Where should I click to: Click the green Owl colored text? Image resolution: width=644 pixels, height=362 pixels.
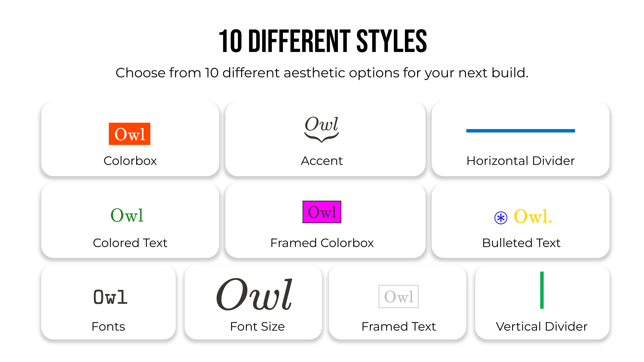[127, 215]
